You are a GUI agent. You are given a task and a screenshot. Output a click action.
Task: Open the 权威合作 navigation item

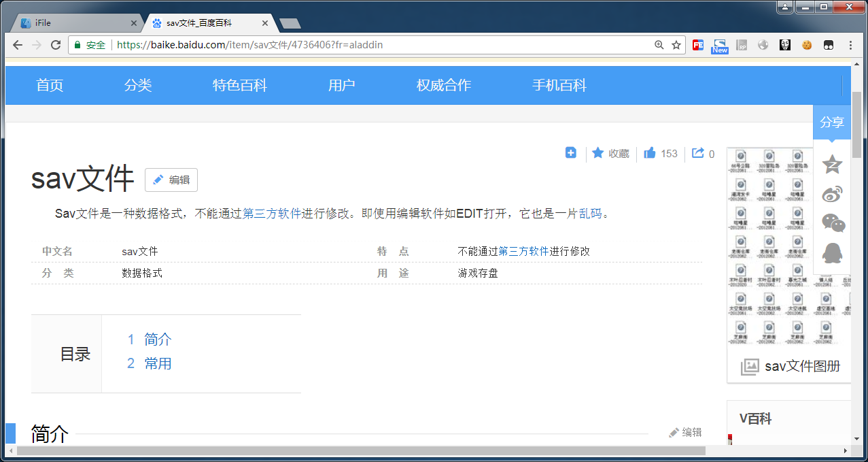click(x=444, y=85)
